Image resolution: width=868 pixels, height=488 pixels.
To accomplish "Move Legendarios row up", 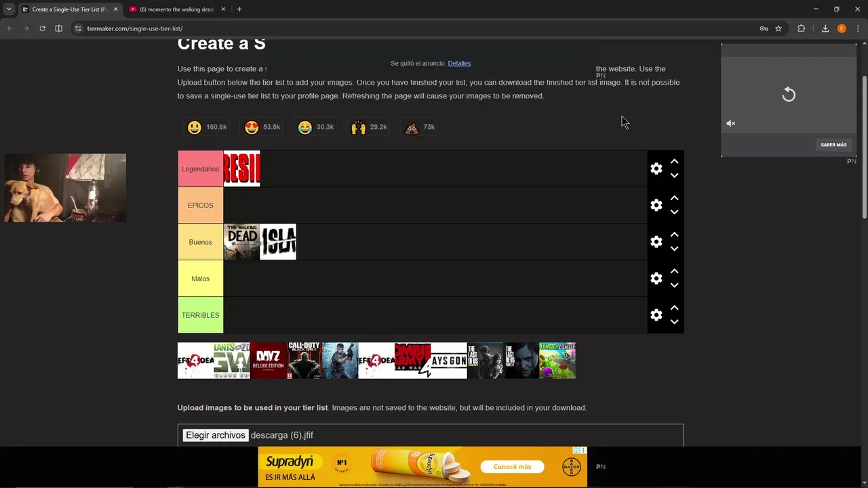I will tap(674, 161).
